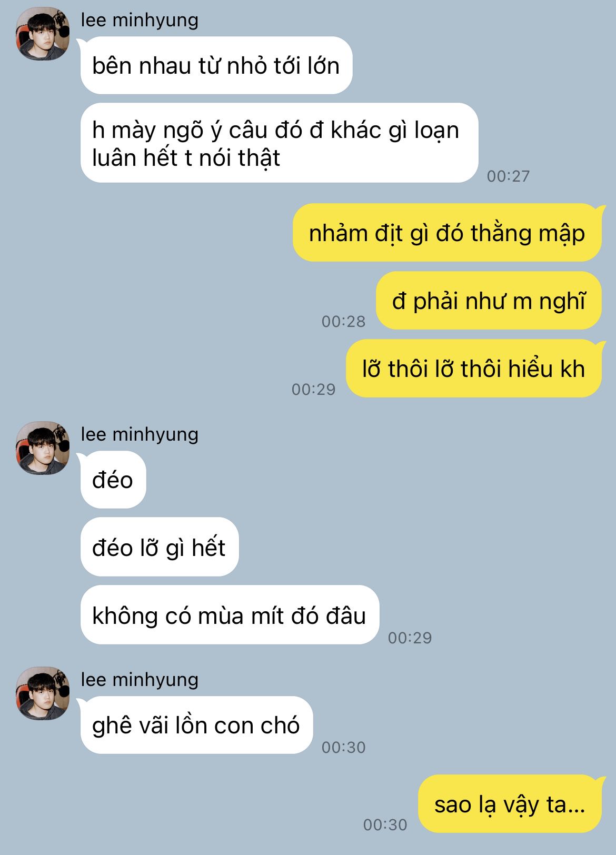
Task: Select the short 'đéo' message bubble
Action: pos(113,480)
